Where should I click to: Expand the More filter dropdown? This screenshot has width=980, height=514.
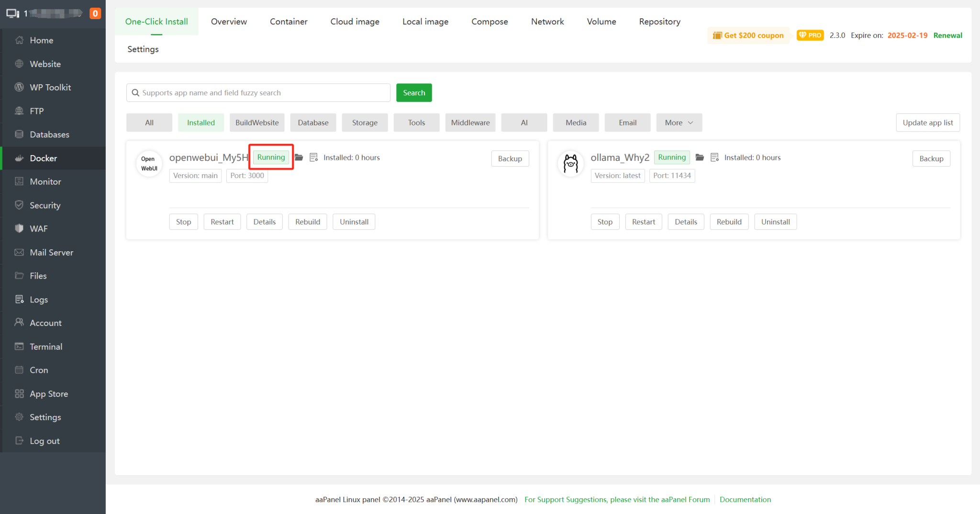(x=679, y=123)
